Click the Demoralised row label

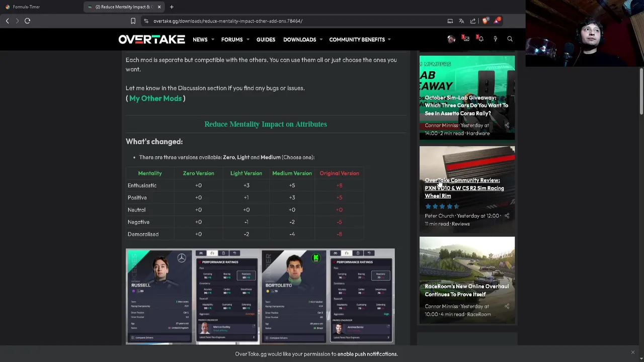pos(143,234)
